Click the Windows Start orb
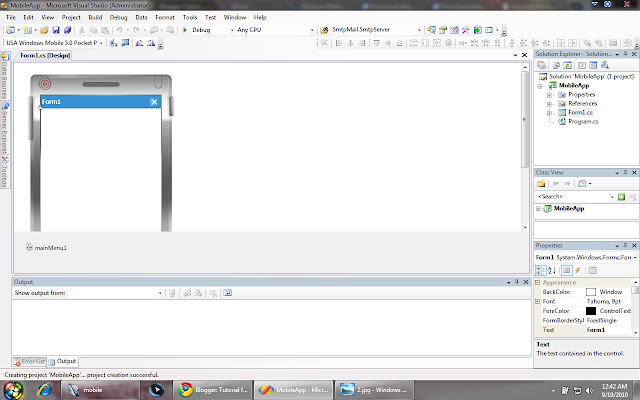Viewport: 640px width, 400px height. (x=13, y=390)
